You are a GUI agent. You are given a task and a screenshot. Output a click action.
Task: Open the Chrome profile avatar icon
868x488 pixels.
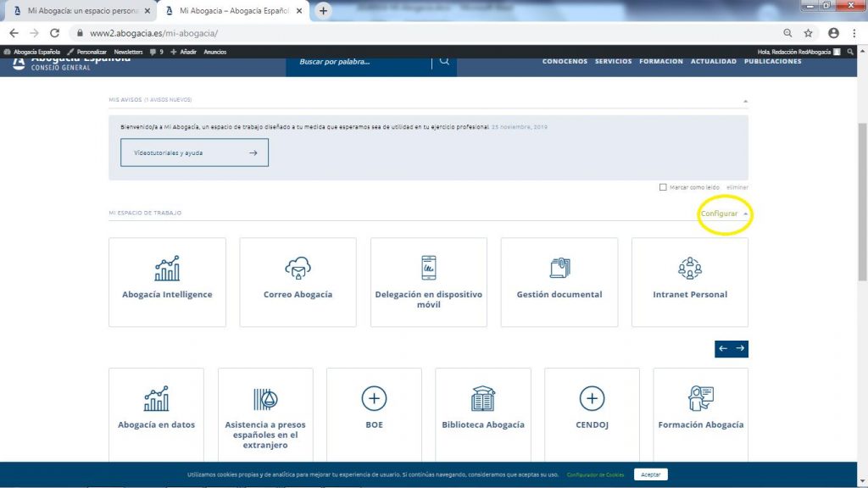tap(834, 33)
